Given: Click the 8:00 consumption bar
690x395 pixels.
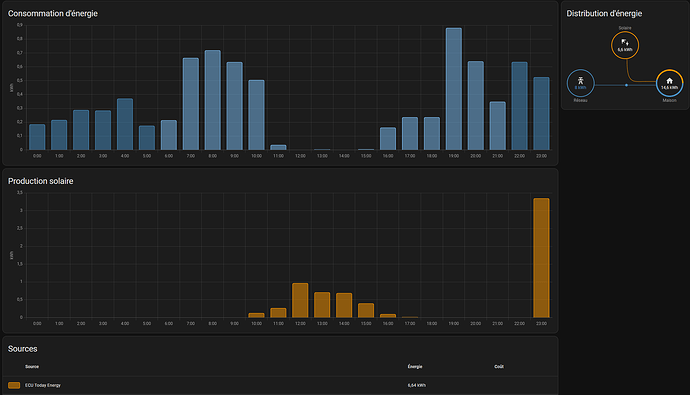Looking at the screenshot, I should coord(213,100).
